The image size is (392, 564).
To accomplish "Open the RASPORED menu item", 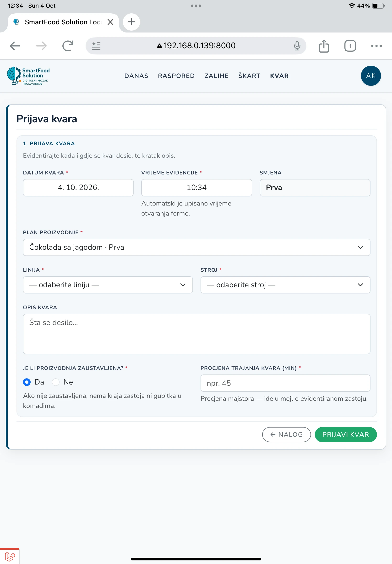I will click(x=176, y=76).
